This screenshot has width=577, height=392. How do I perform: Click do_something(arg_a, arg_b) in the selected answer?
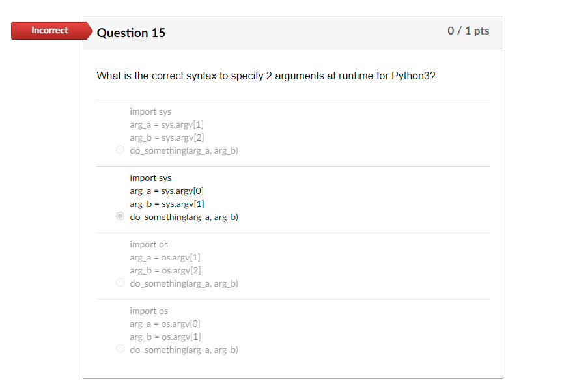[x=184, y=217]
